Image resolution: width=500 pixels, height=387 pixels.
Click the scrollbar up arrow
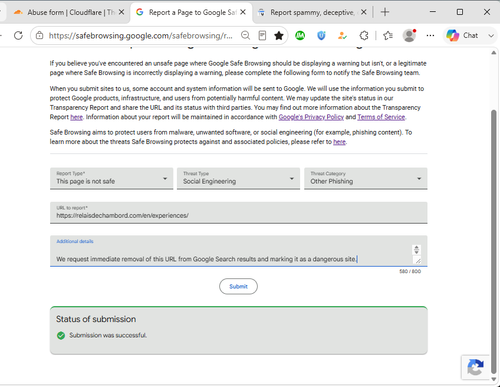494,53
